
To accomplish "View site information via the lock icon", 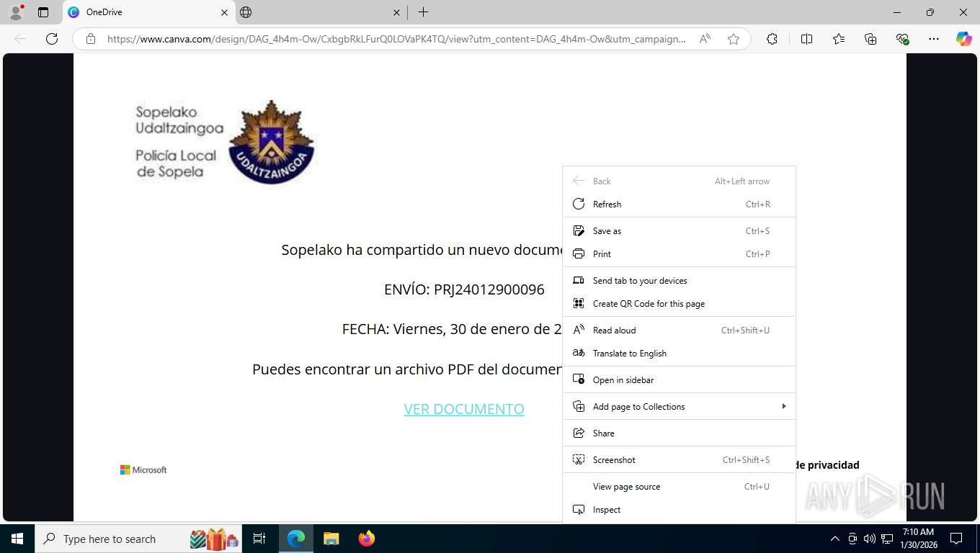I will 91,39.
